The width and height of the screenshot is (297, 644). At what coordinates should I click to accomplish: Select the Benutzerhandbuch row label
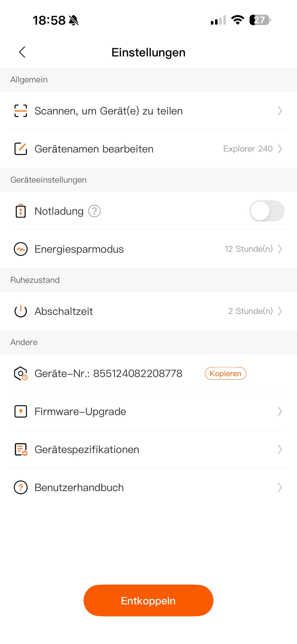[x=79, y=487]
